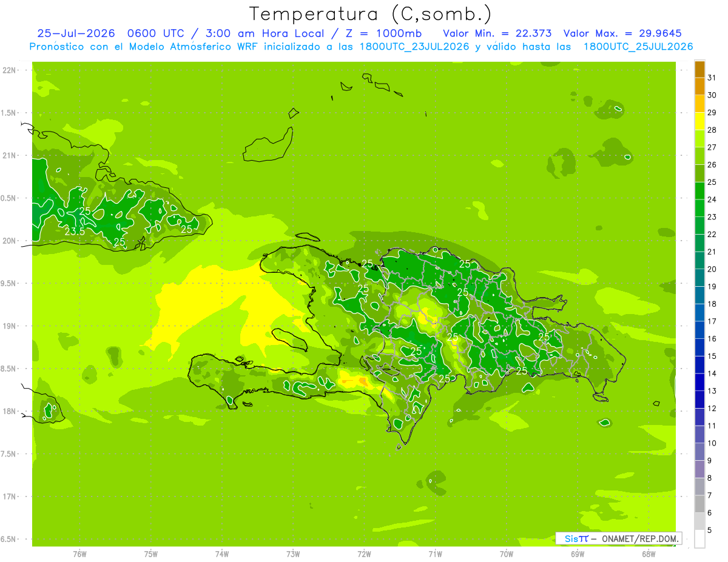Image resolution: width=728 pixels, height=562 pixels.
Task: Click the 22N latitude axis label
Action: point(9,70)
